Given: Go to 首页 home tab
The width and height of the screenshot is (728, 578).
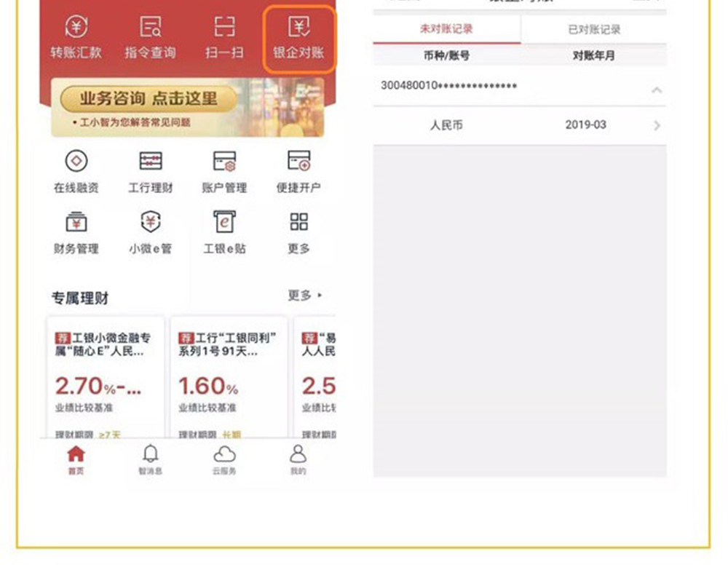Looking at the screenshot, I should pyautogui.click(x=76, y=460).
